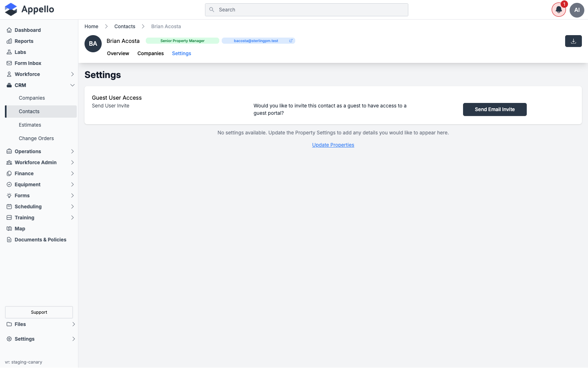
Task: Follow the Update Properties link
Action: tap(333, 145)
